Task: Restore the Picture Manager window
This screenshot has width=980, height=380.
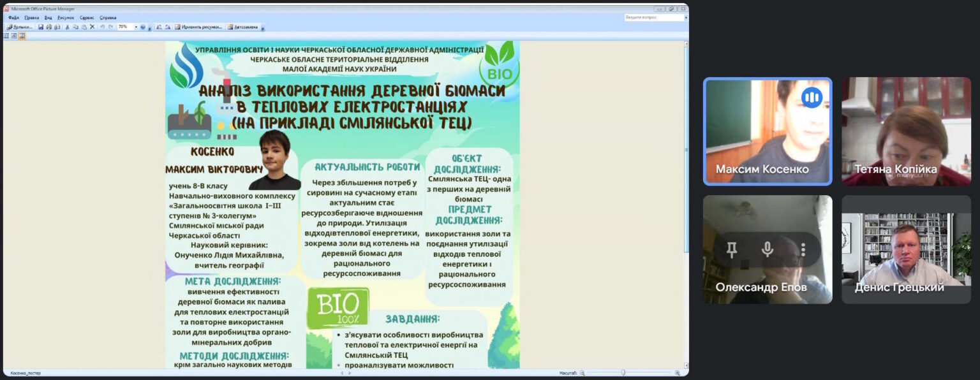Action: (671, 9)
